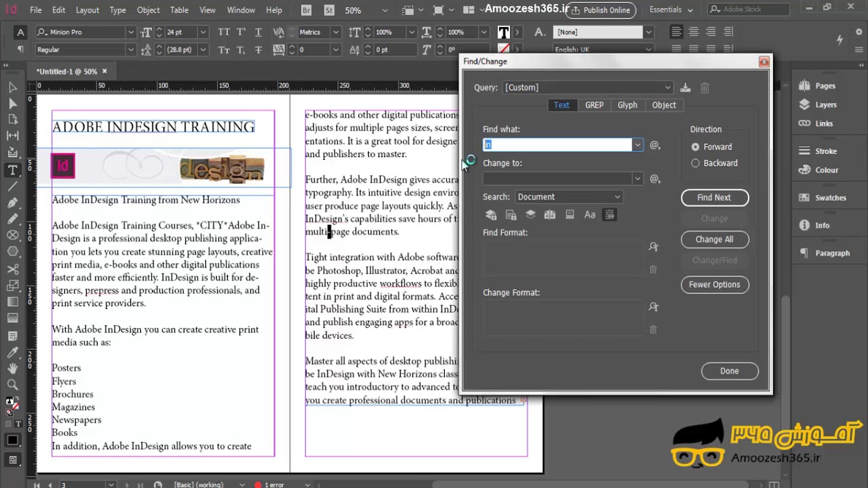Expand the Change to history dropdown
This screenshot has width=868, height=488.
tap(637, 179)
